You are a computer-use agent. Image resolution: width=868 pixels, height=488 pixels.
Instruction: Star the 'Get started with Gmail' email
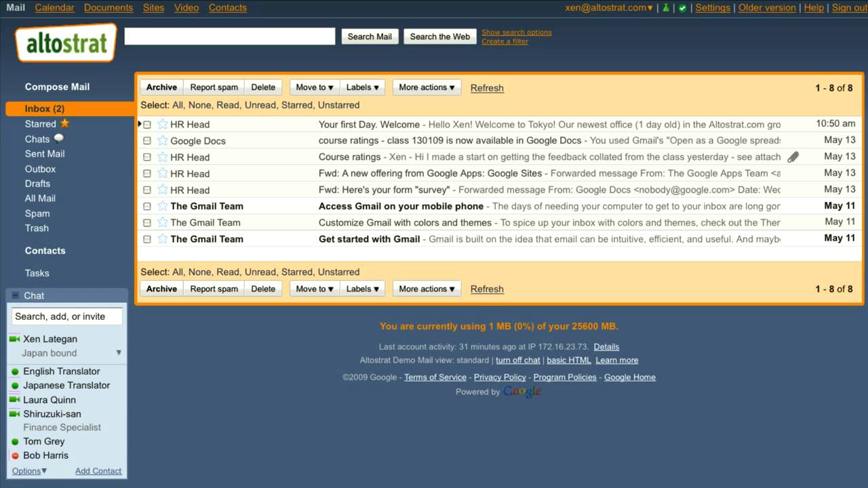pyautogui.click(x=163, y=239)
